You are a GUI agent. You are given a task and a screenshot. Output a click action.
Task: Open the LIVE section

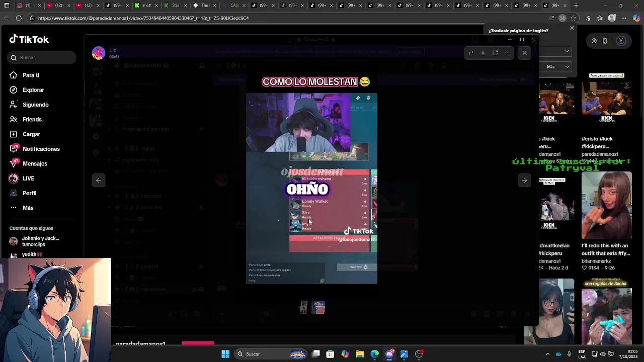point(28,178)
